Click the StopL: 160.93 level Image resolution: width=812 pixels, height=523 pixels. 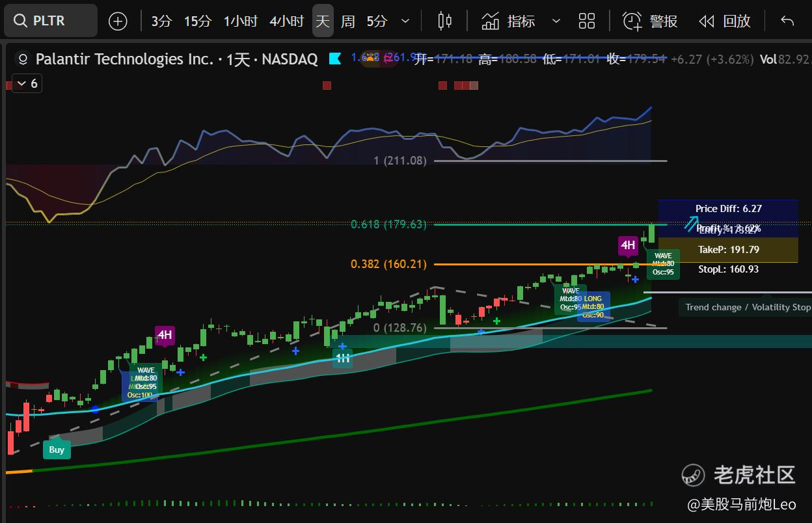(x=729, y=269)
